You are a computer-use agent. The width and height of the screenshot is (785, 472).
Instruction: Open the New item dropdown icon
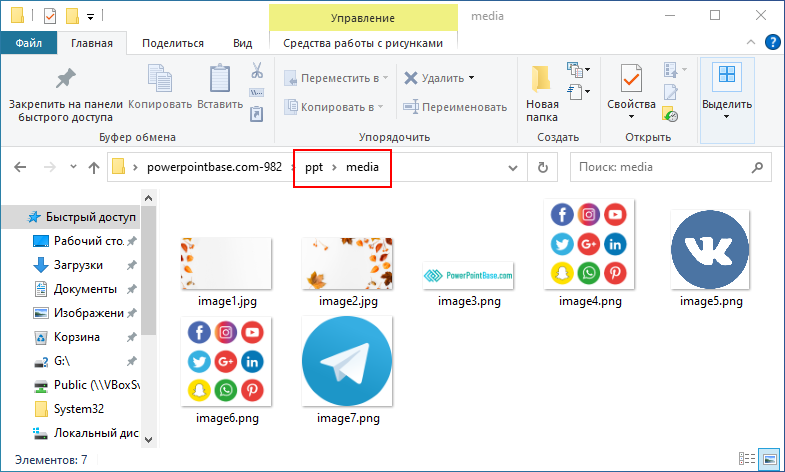(578, 70)
